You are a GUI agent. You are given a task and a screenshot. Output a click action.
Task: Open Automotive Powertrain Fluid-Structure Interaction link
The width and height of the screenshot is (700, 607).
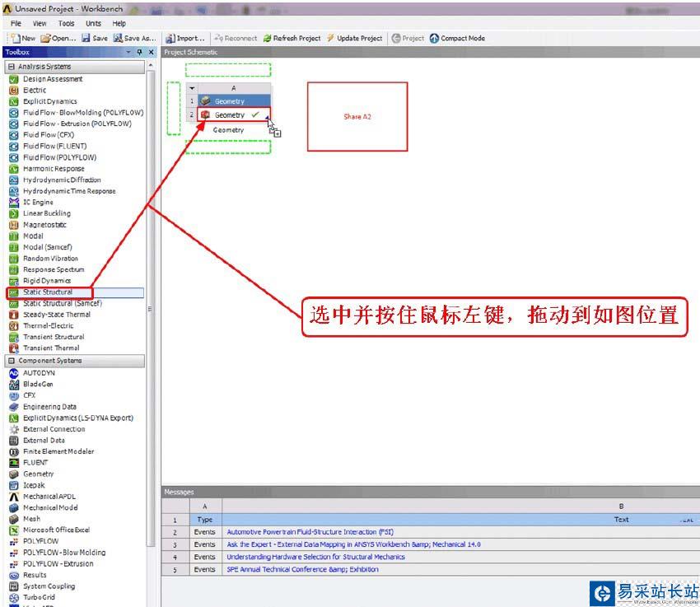coord(310,532)
